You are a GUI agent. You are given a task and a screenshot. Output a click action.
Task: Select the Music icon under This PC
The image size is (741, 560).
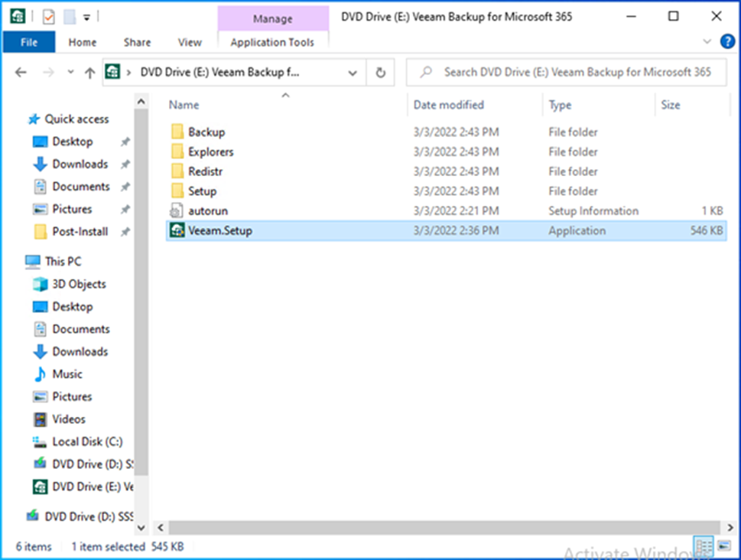[x=40, y=374]
